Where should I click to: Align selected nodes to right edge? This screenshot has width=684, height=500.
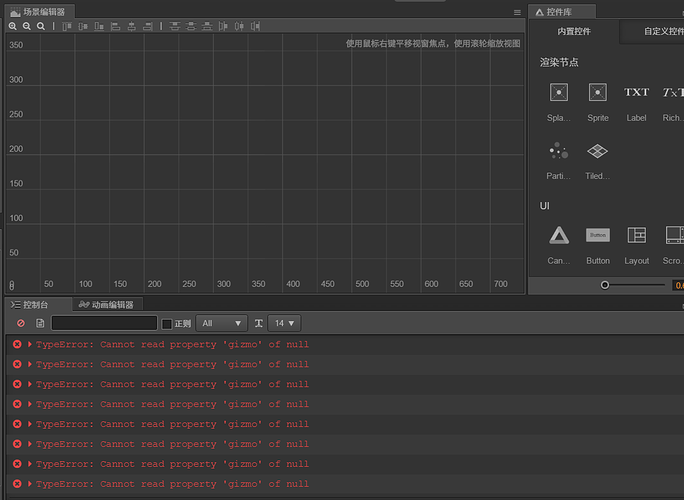148,26
